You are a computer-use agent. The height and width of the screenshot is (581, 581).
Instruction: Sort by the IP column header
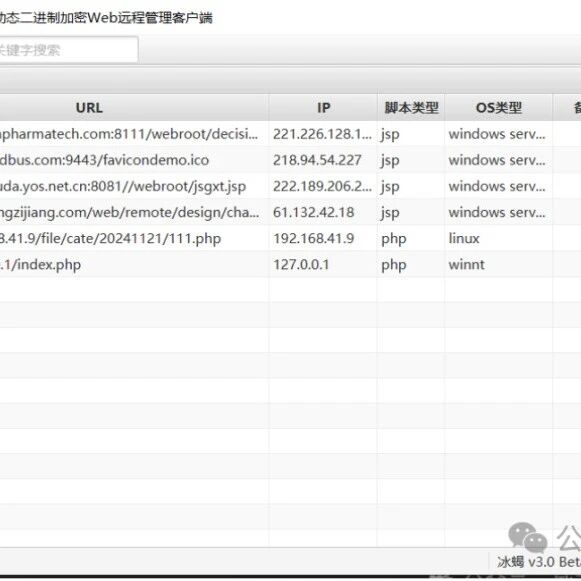[323, 108]
